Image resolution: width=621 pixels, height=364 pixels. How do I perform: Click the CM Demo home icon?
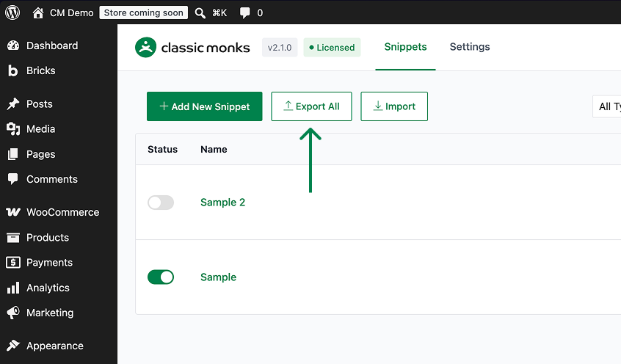(37, 13)
